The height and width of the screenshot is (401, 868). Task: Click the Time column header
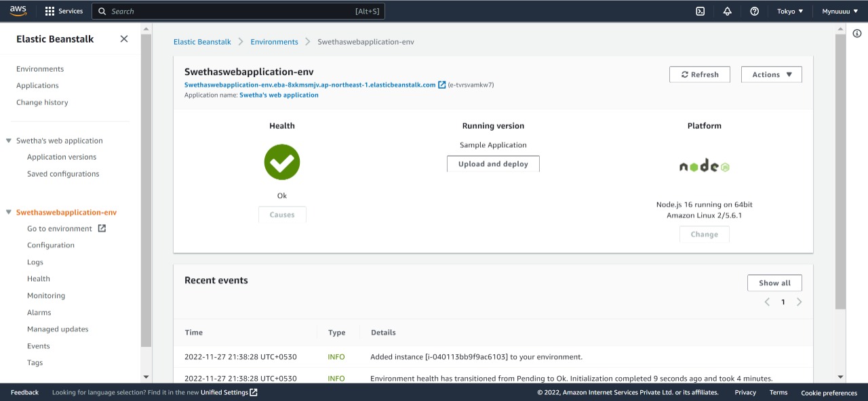(x=193, y=333)
